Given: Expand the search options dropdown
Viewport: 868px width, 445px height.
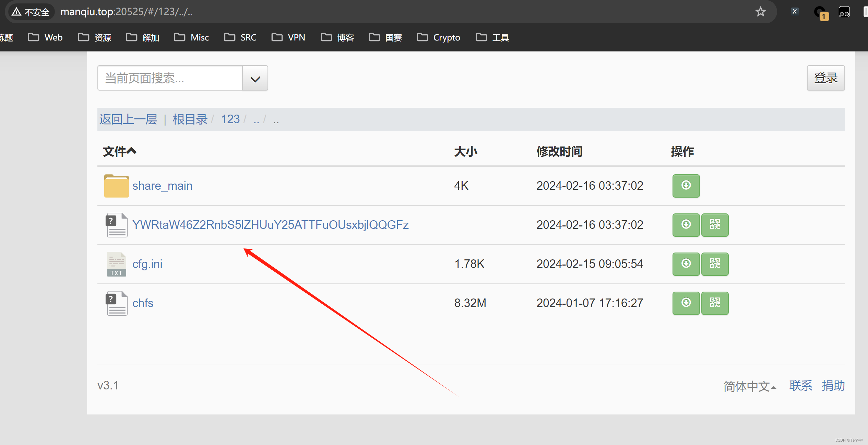Looking at the screenshot, I should (x=255, y=78).
